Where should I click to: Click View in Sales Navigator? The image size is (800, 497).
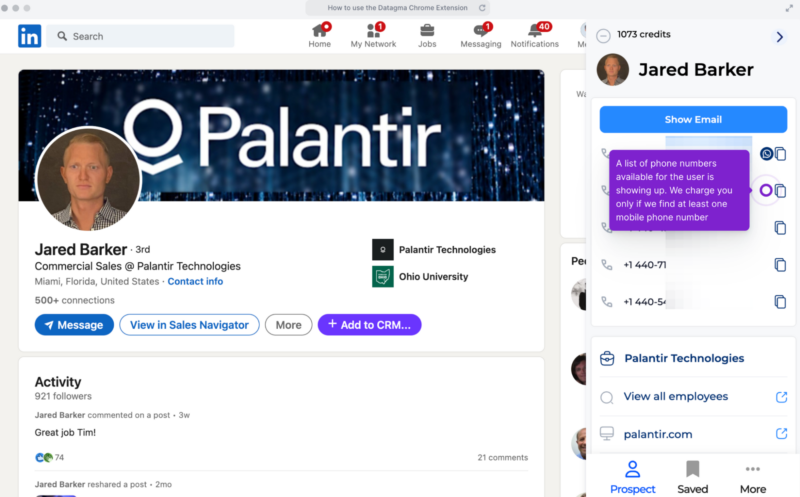189,325
